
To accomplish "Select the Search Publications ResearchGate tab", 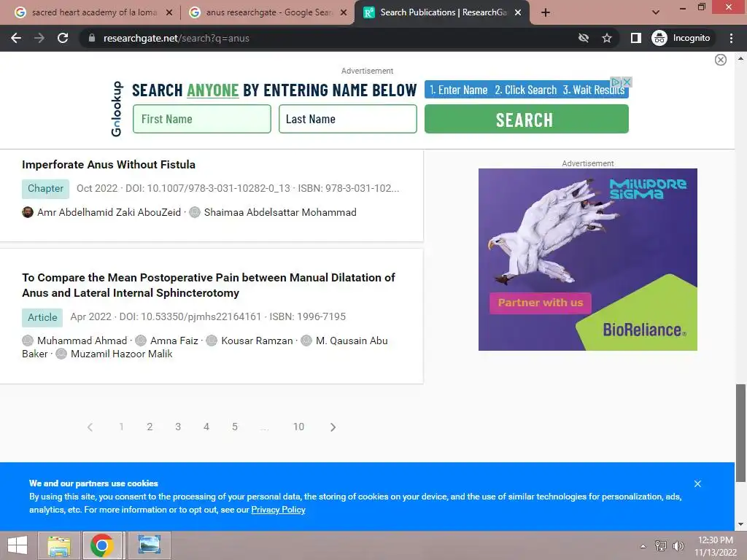I will click(x=443, y=12).
